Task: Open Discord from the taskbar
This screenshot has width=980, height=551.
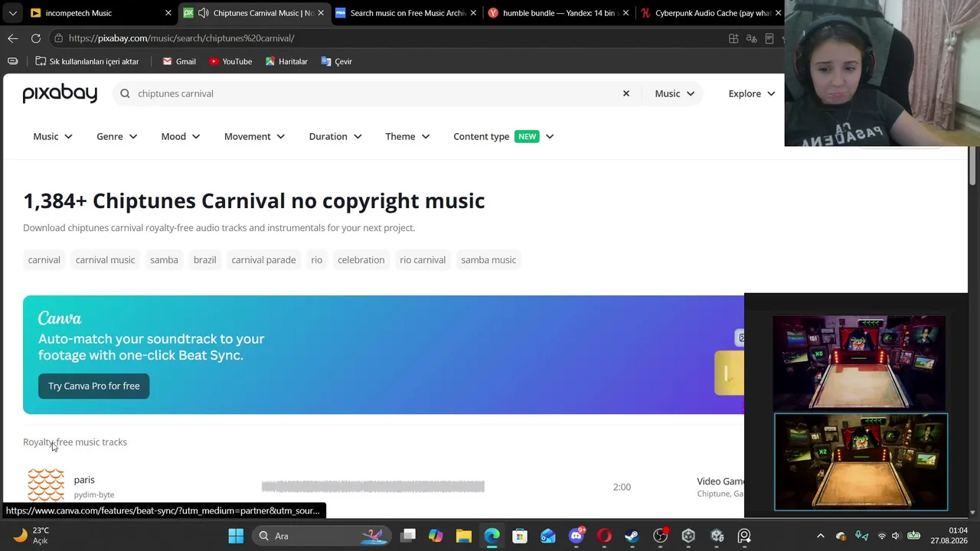Action: [577, 536]
